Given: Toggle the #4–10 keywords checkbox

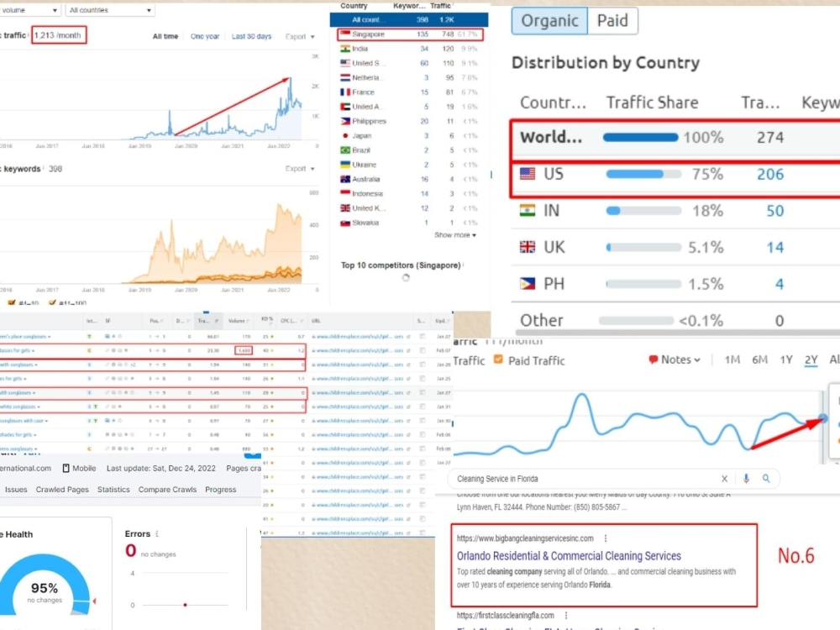Looking at the screenshot, I should pos(12,302).
